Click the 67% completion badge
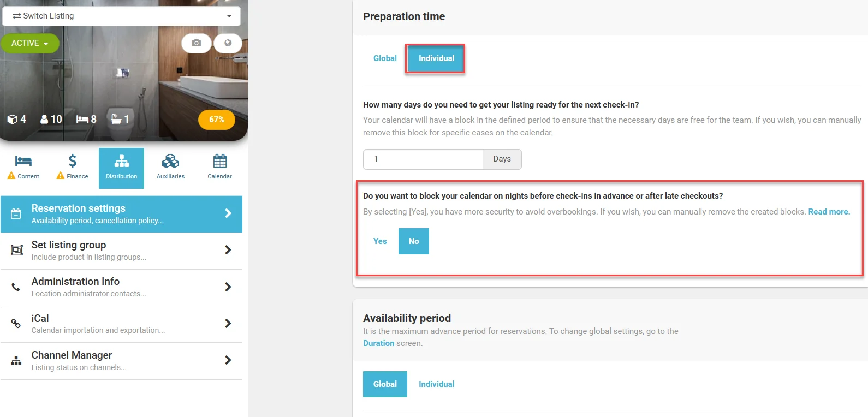The image size is (868, 417). click(217, 120)
